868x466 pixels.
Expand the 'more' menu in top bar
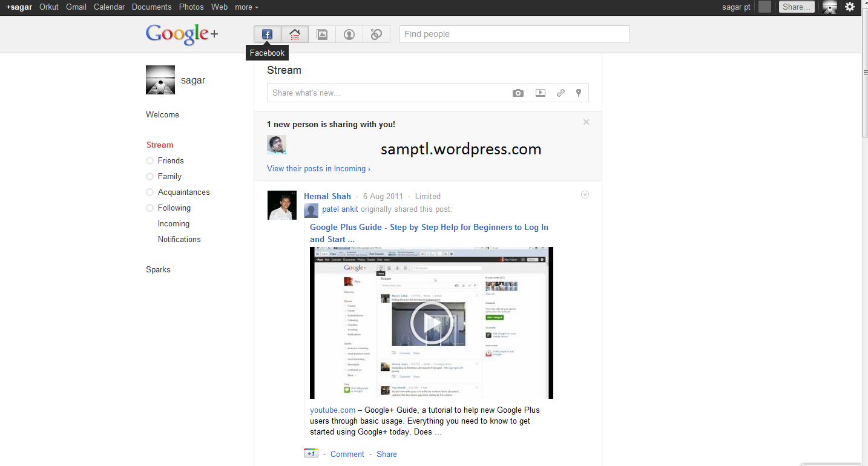[x=246, y=7]
